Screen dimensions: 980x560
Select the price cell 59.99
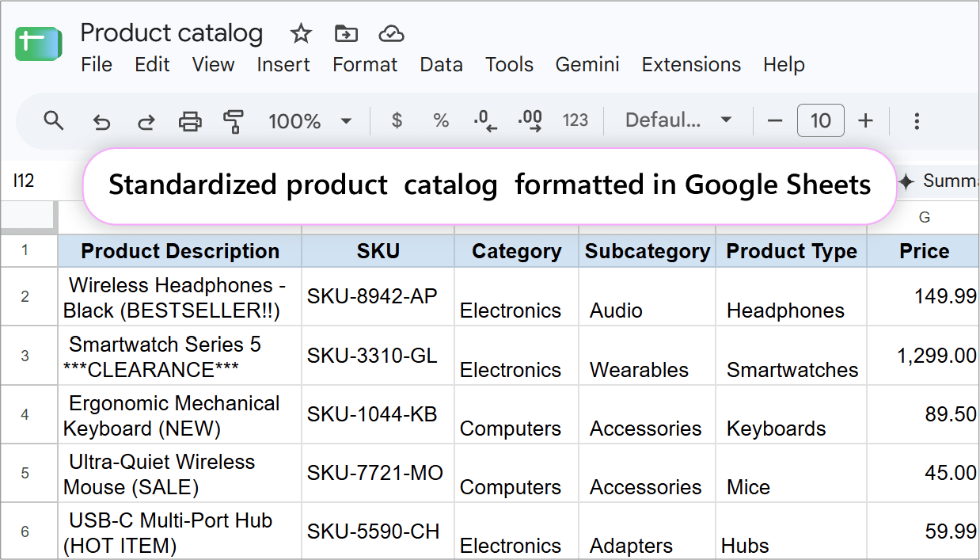[924, 531]
